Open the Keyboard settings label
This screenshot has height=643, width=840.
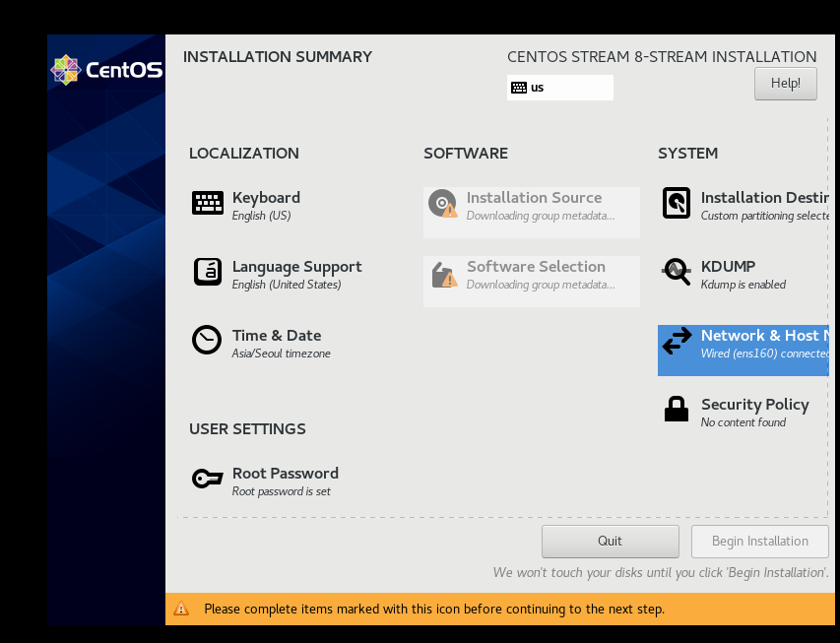(266, 198)
